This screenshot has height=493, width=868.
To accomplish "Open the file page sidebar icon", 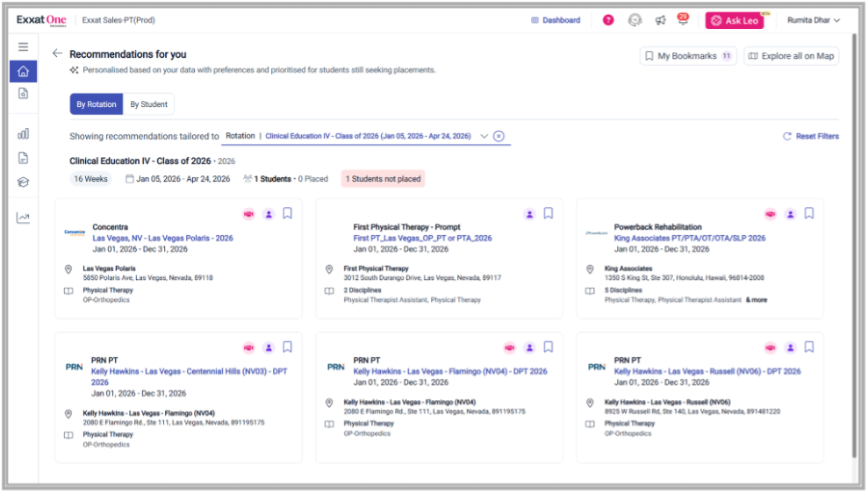I will pyautogui.click(x=23, y=158).
